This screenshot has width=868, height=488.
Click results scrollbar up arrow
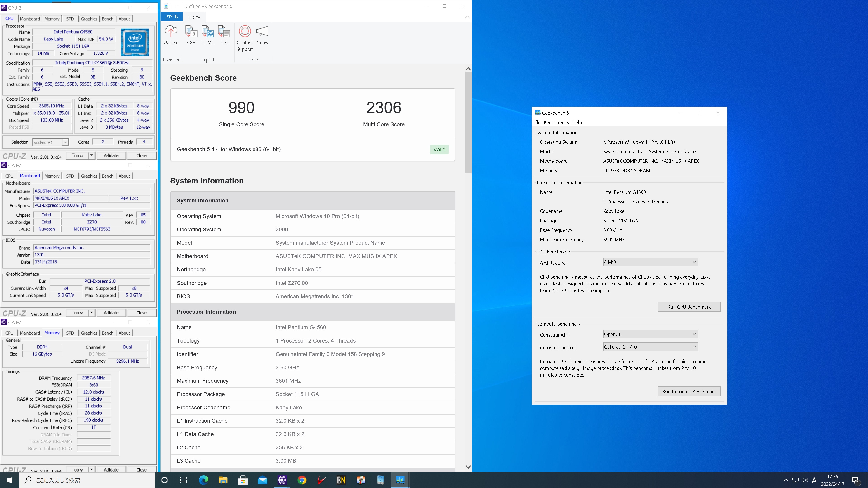point(468,69)
